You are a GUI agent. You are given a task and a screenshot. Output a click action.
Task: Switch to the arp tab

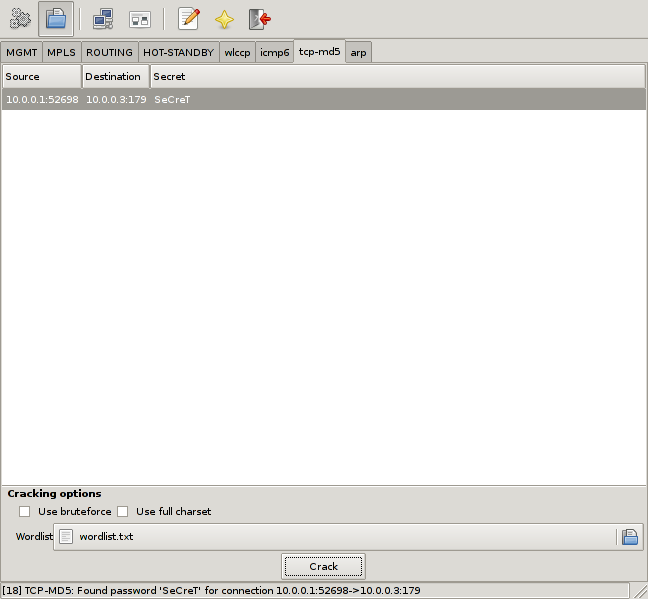pyautogui.click(x=358, y=53)
